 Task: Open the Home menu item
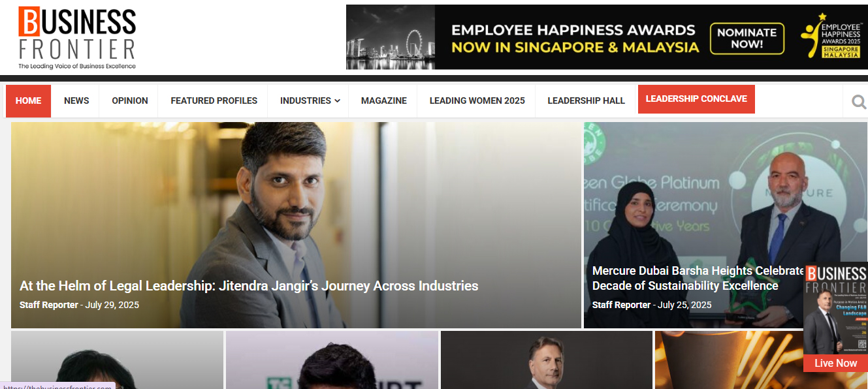point(28,101)
